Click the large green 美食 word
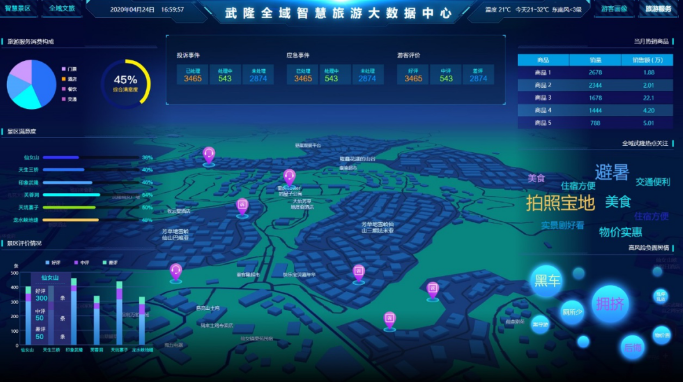The width and height of the screenshot is (683, 382). [x=618, y=202]
